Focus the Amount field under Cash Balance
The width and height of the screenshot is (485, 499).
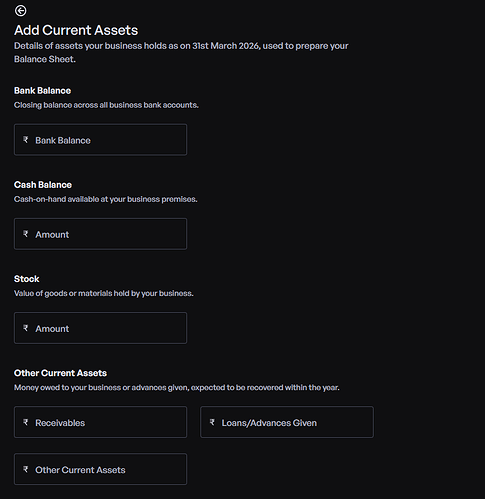[x=100, y=234]
